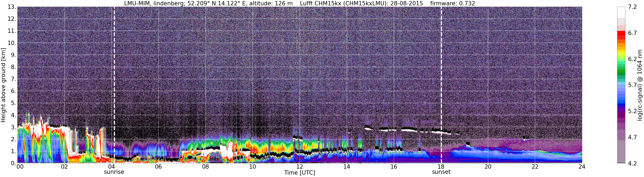644x177 pixels.
Task: Click the time axis tick label 04
Action: [x=111, y=167]
